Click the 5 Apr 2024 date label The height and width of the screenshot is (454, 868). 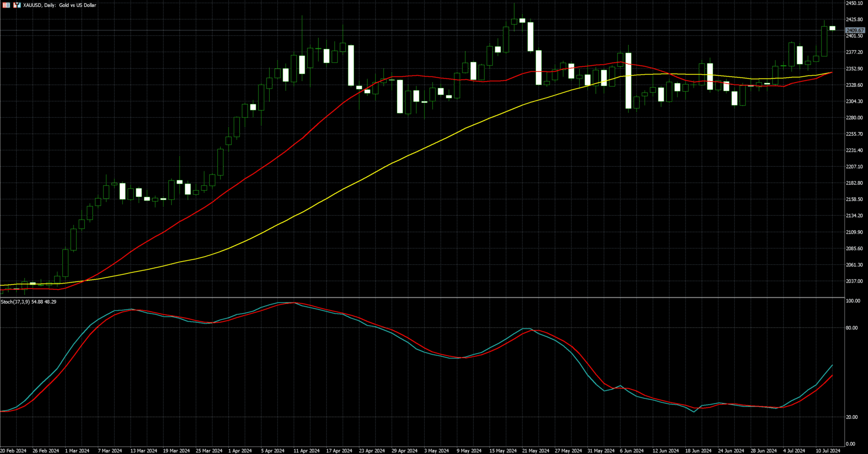(272, 451)
